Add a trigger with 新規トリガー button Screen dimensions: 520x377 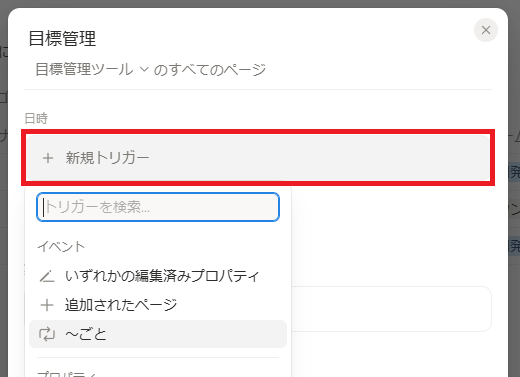[x=258, y=158]
